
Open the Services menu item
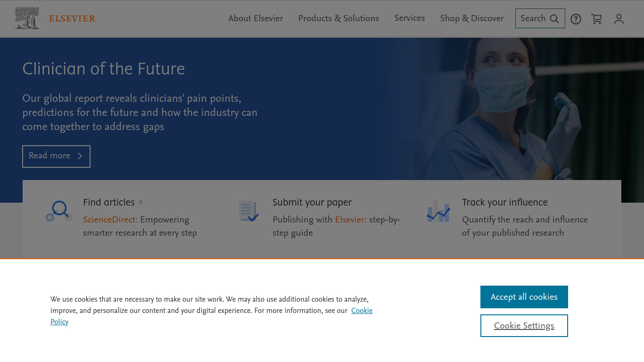point(409,18)
